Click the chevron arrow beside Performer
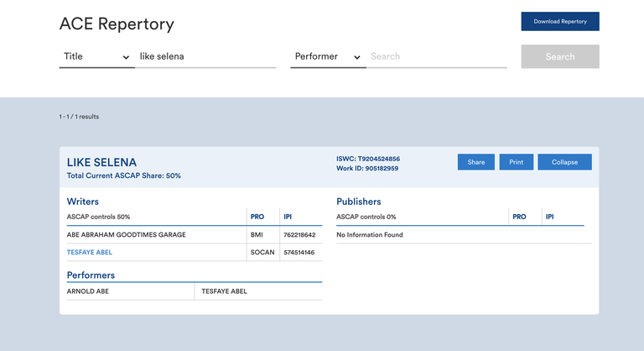This screenshot has width=644, height=351. pyautogui.click(x=356, y=57)
